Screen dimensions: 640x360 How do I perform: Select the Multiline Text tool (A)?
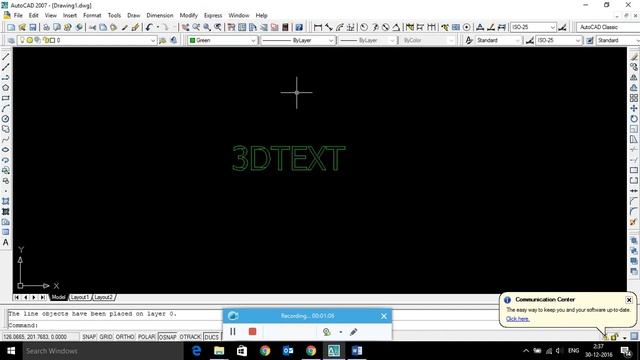pos(6,242)
